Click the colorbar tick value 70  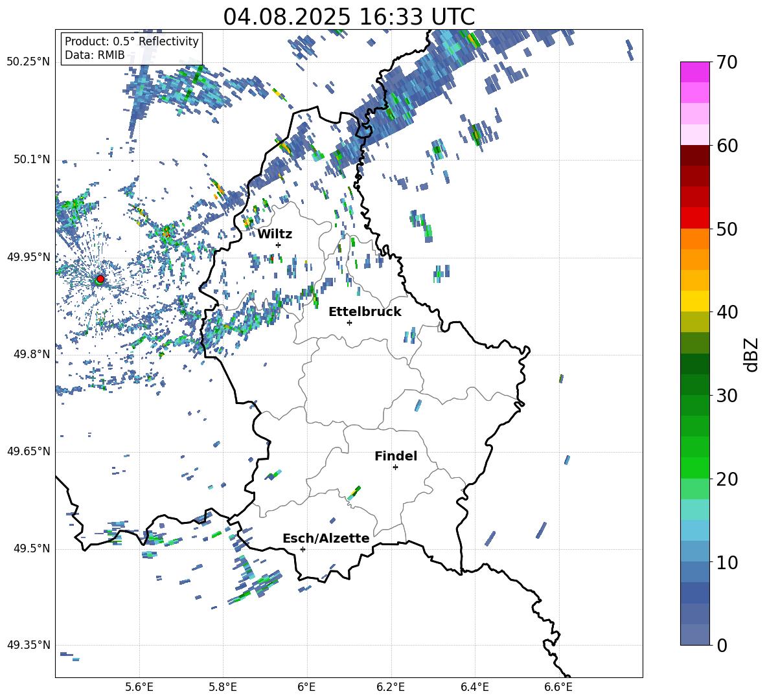(726, 63)
